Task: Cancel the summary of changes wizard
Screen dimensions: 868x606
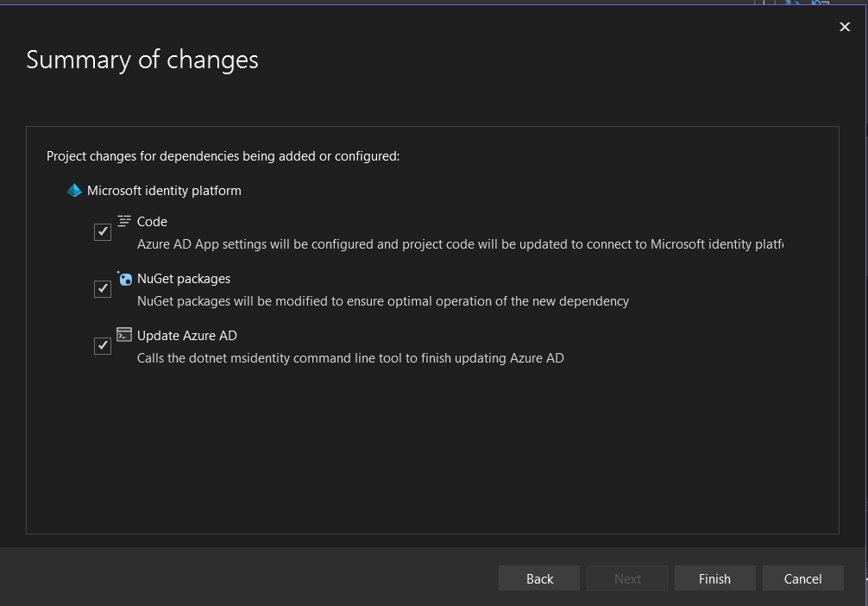Action: click(x=802, y=578)
